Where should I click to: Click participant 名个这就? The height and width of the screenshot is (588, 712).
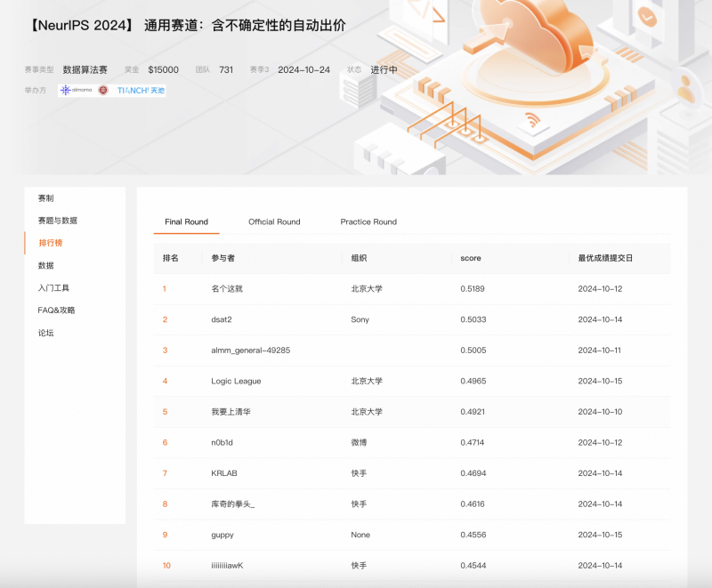tap(227, 289)
